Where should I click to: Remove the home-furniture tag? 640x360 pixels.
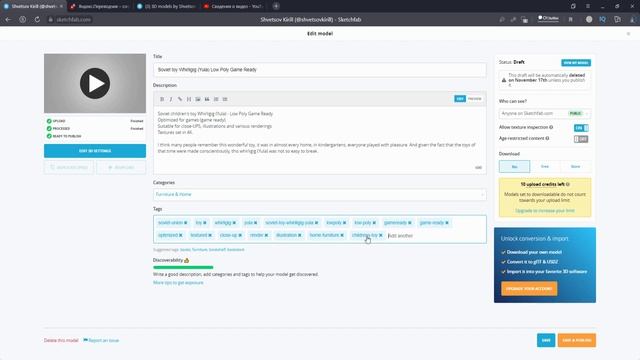342,236
